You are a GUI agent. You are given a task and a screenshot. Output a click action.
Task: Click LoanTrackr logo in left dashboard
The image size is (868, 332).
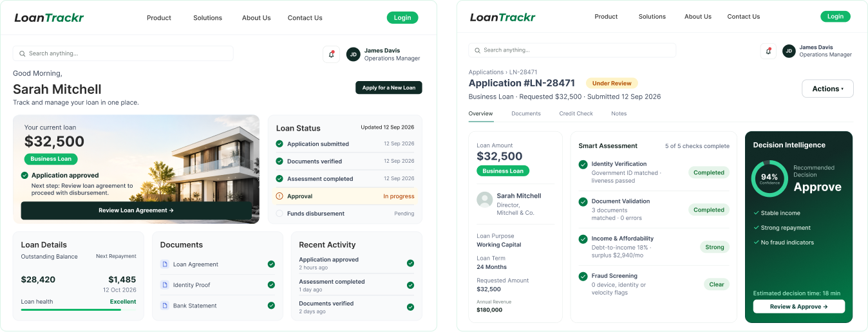49,17
